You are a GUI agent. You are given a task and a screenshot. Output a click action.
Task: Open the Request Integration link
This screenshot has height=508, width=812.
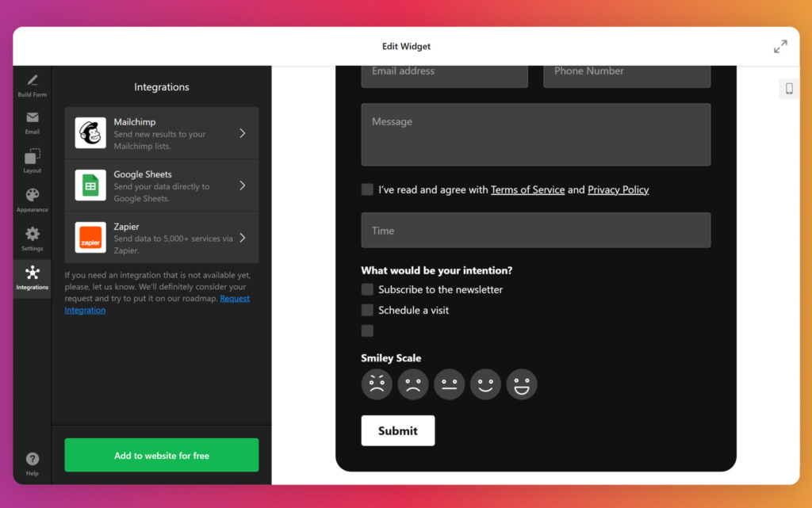[x=235, y=297]
